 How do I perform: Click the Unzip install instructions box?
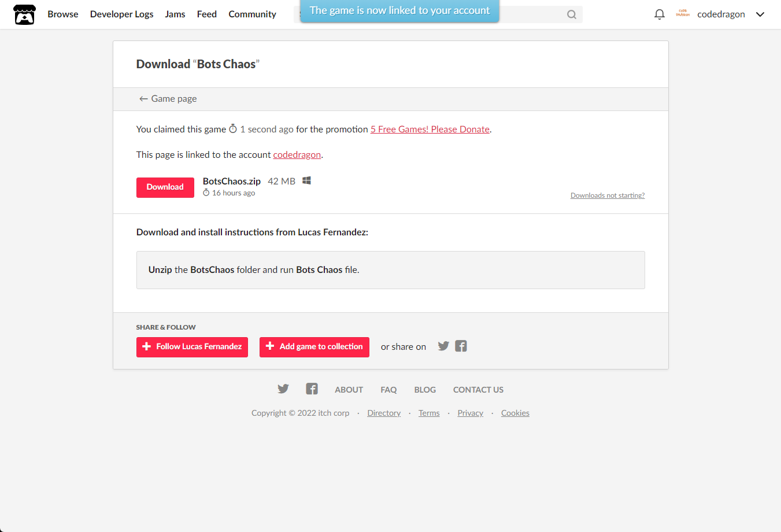click(x=391, y=270)
